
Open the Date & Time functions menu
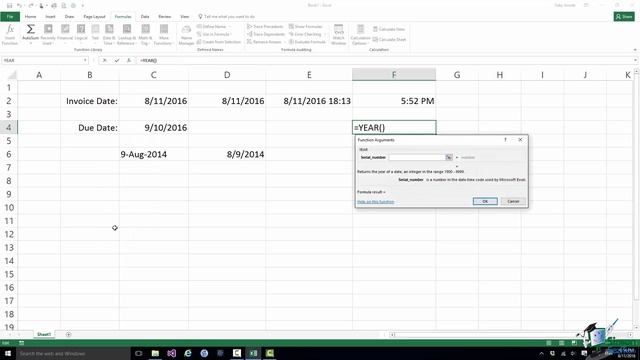[109, 34]
